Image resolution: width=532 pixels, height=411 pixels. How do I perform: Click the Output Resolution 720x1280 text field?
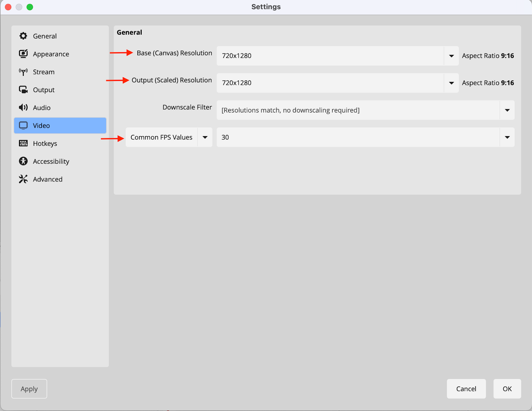pyautogui.click(x=330, y=83)
